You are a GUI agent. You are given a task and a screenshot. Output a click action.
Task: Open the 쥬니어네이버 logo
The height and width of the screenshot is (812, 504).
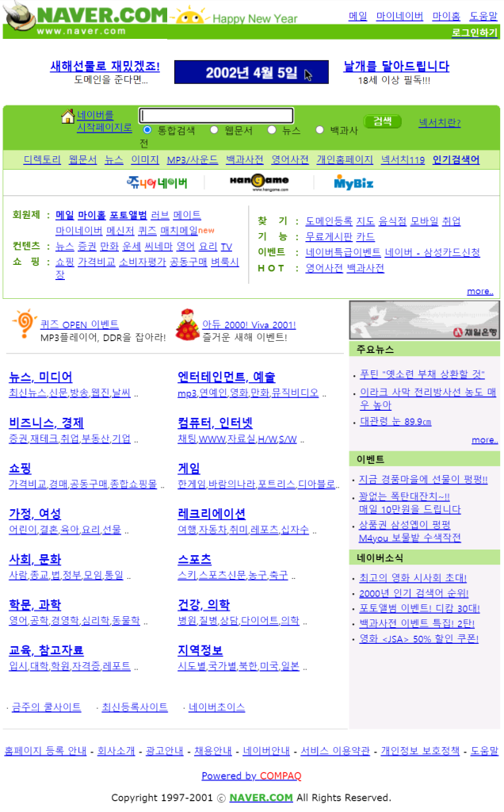coord(157,182)
